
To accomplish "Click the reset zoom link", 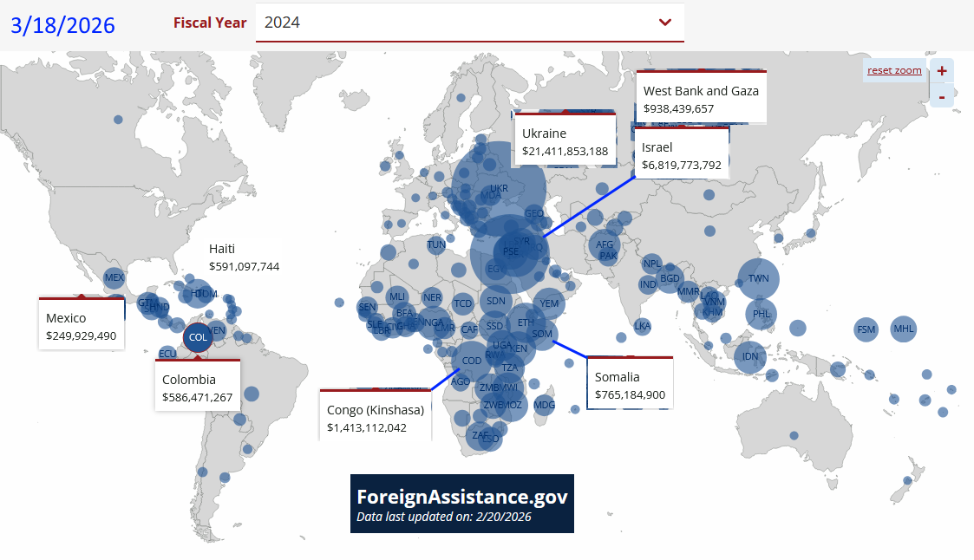I will point(894,70).
